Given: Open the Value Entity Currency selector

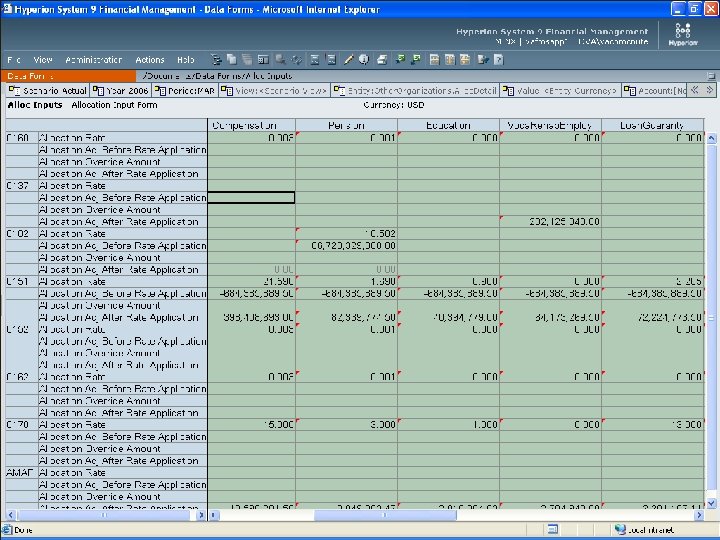Looking at the screenshot, I should click(560, 90).
